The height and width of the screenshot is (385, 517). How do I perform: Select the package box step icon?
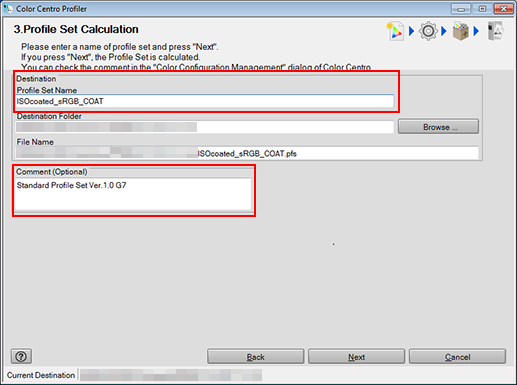[461, 31]
